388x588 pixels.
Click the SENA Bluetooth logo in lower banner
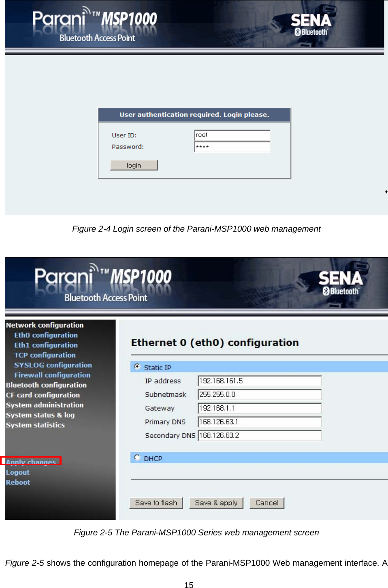pyautogui.click(x=340, y=283)
